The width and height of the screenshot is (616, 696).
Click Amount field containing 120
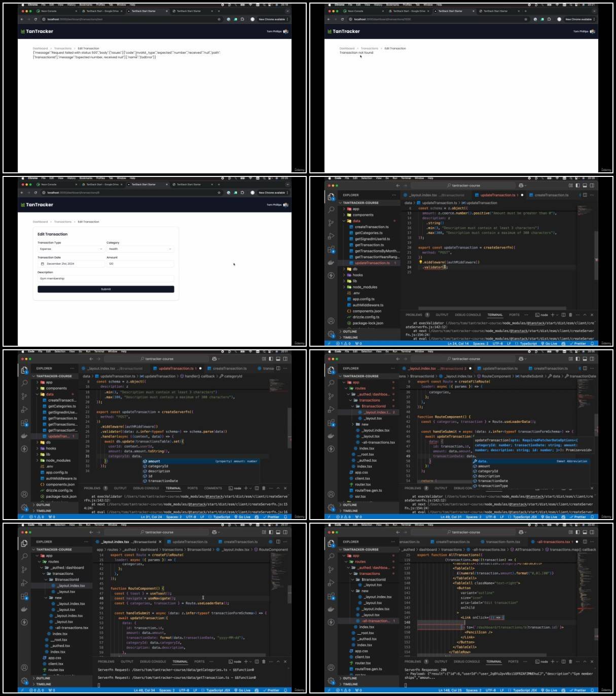[x=140, y=264]
